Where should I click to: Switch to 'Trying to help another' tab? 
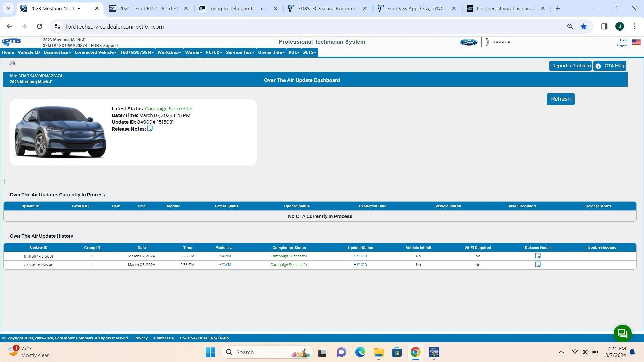click(237, 9)
